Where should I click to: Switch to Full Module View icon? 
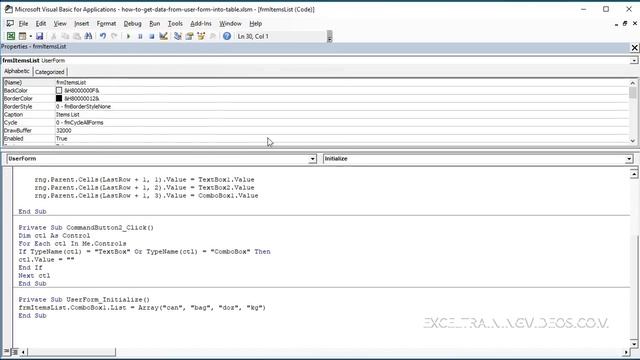[x=15, y=351]
